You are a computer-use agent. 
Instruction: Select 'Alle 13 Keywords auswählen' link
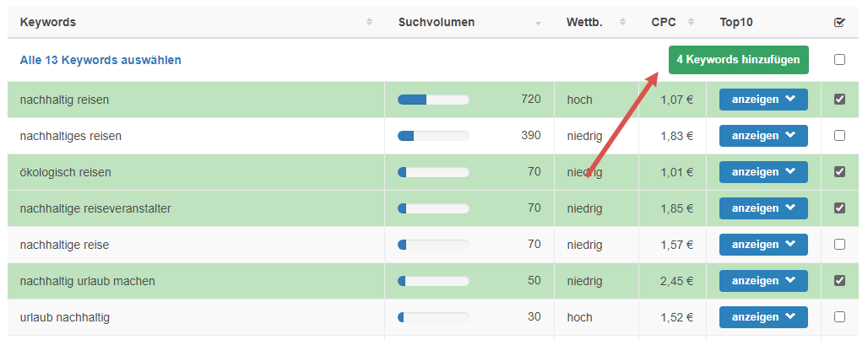100,60
